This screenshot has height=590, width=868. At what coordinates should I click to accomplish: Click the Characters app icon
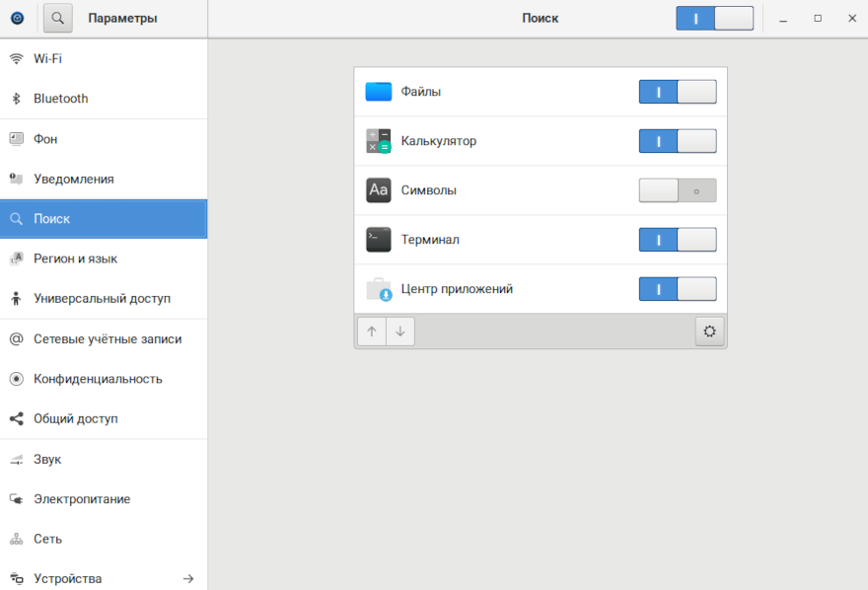379,190
